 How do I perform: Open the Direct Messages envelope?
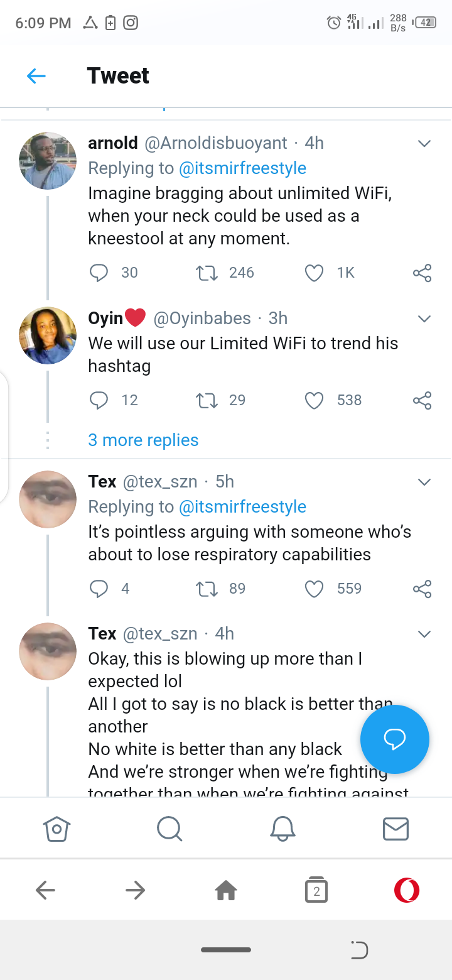point(395,829)
